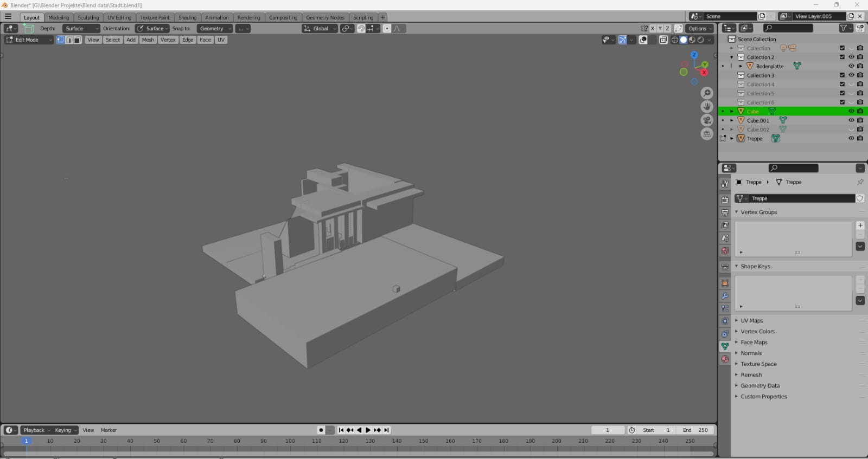Click the pan view hand icon
This screenshot has height=459, width=868.
pyautogui.click(x=706, y=107)
